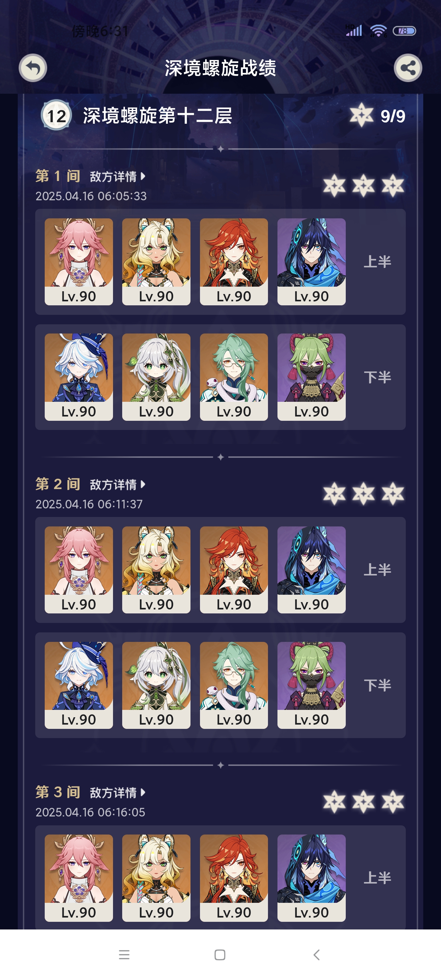Image resolution: width=441 pixels, height=980 pixels.
Task: Select blue-hat character in chamber 1 second half
Action: 79,377
